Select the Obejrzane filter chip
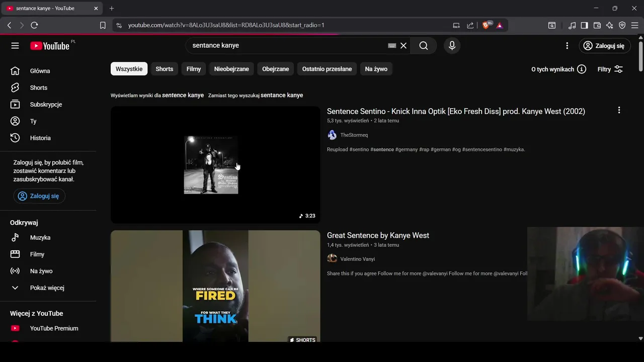 click(276, 69)
